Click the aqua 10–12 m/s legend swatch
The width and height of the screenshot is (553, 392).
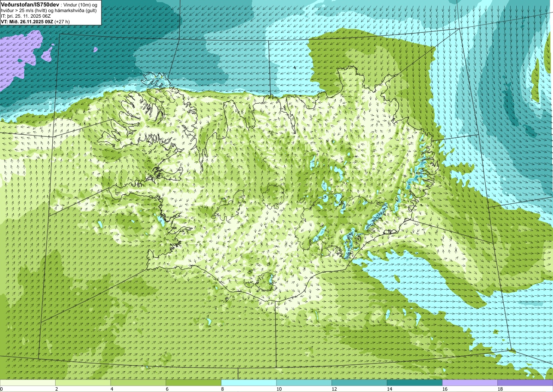pyautogui.click(x=304, y=383)
